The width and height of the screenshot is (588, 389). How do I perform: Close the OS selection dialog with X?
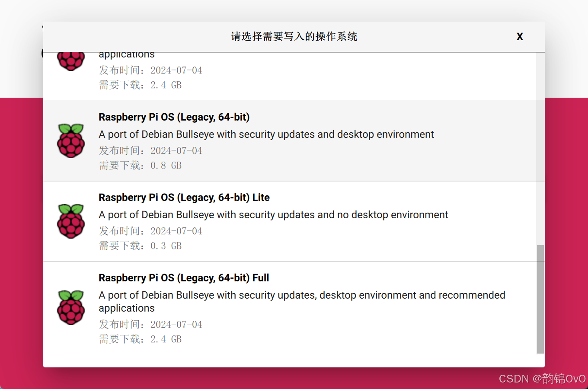[520, 37]
